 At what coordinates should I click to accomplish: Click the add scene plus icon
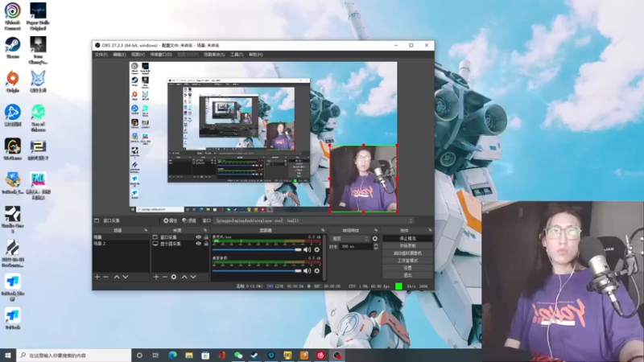pos(97,277)
